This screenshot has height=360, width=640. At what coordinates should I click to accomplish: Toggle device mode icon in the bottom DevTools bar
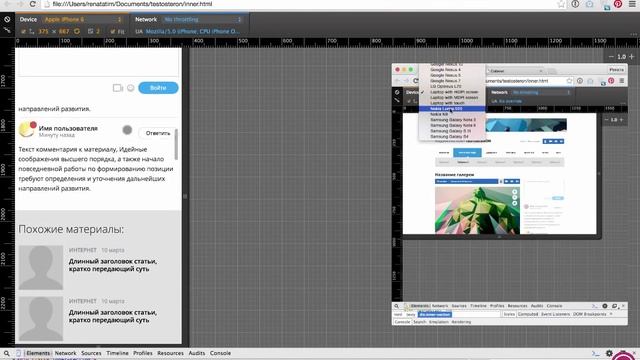[18, 353]
